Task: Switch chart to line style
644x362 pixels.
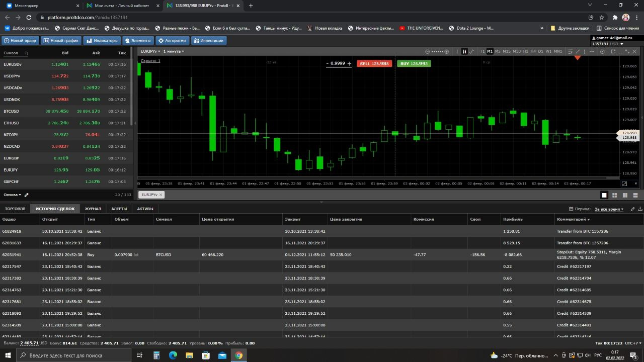Action: pos(472,51)
